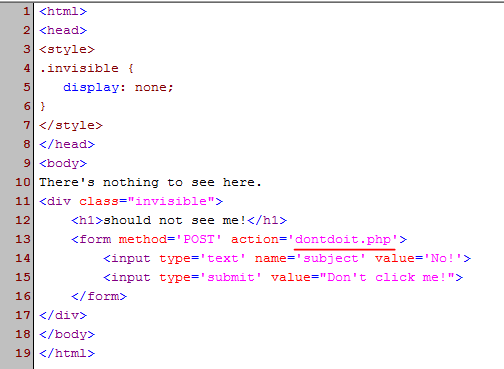Screen dimensions: 504x369
Task: Click the underlined dontdoit.php action value
Action: 343,239
